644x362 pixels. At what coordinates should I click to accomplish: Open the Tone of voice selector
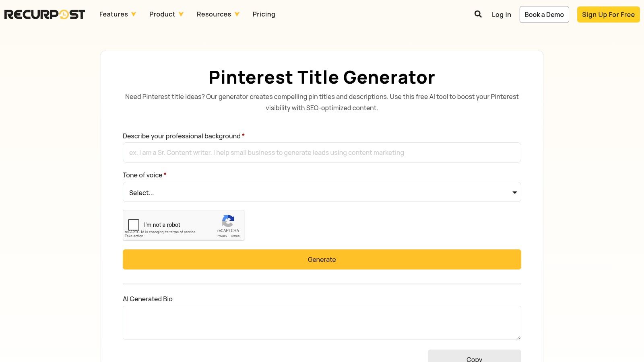click(322, 192)
